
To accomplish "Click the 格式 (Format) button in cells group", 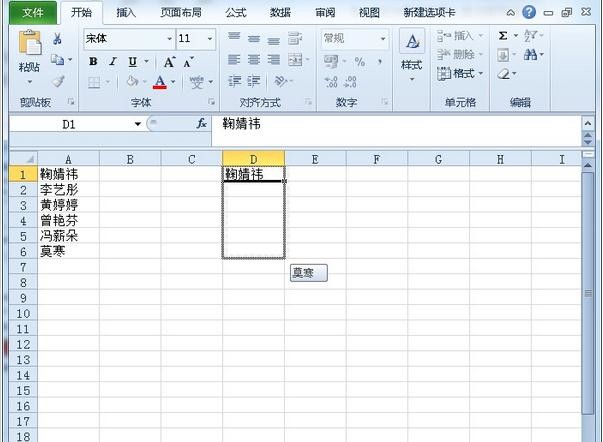I will click(x=463, y=73).
